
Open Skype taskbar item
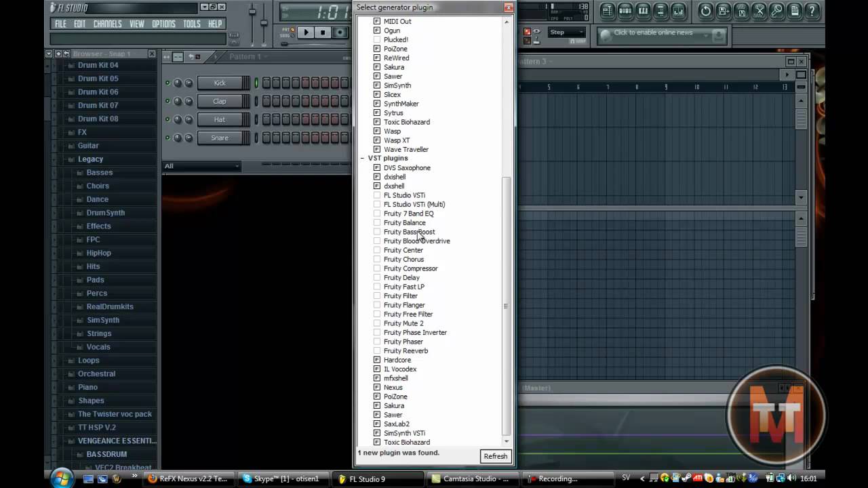[x=283, y=479]
